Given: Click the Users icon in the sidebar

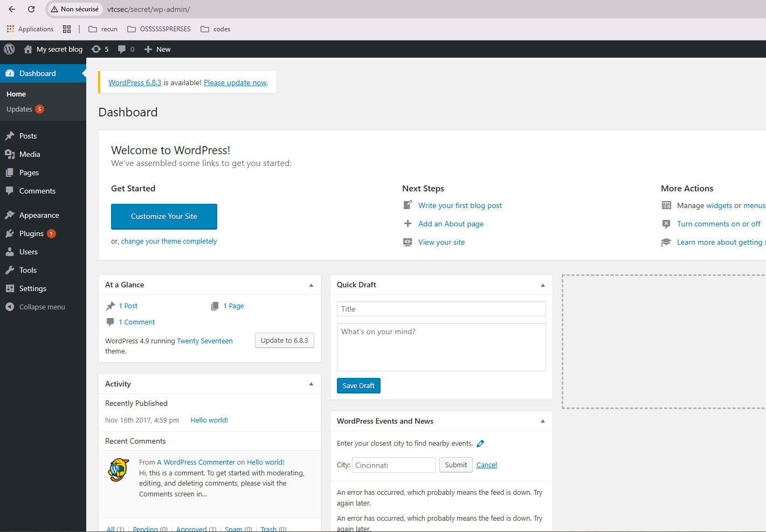Looking at the screenshot, I should tap(10, 252).
